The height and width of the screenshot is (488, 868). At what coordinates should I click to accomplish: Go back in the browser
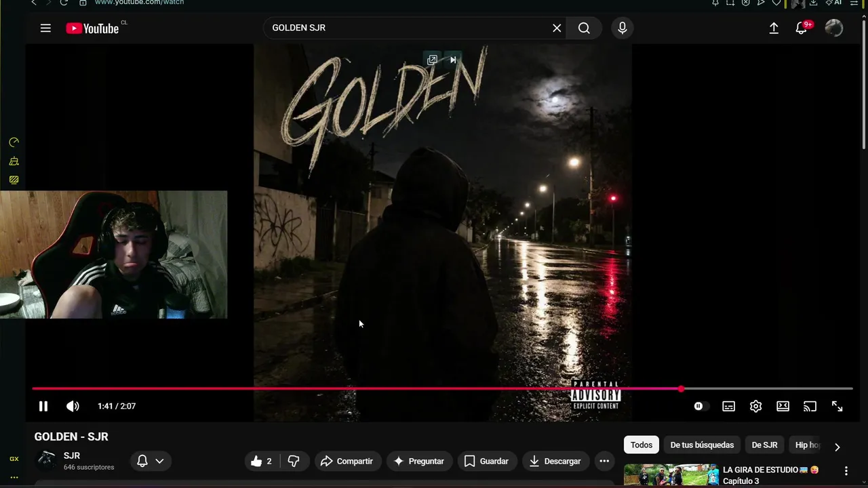(34, 3)
